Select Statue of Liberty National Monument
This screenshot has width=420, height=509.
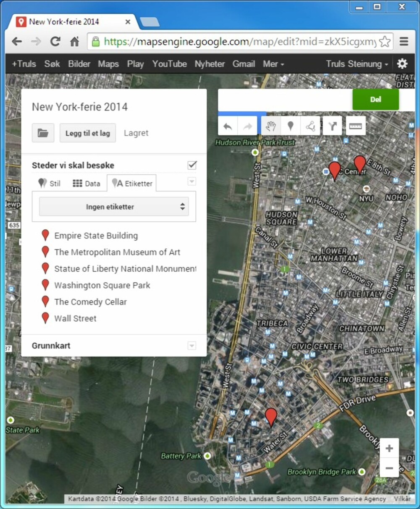pos(125,269)
